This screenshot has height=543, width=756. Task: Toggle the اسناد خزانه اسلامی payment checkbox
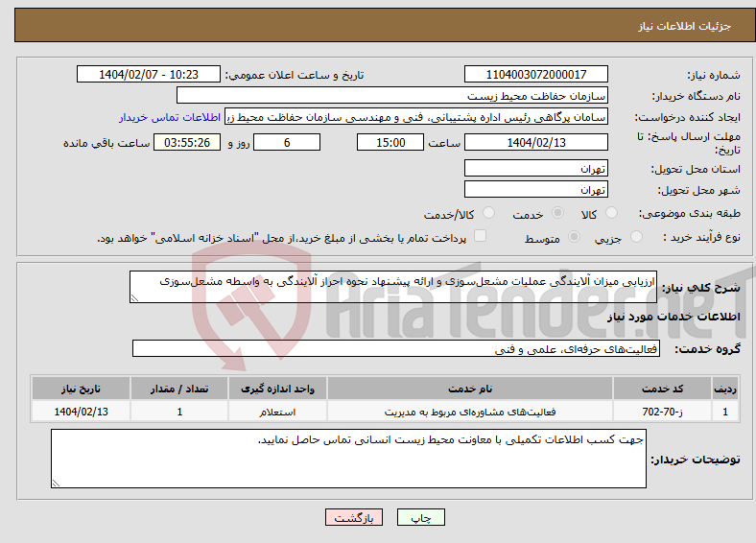(481, 235)
